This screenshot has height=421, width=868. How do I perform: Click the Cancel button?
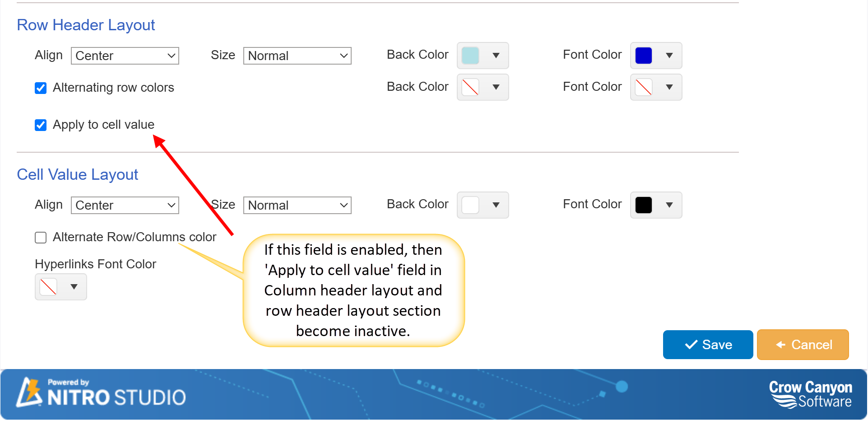803,345
